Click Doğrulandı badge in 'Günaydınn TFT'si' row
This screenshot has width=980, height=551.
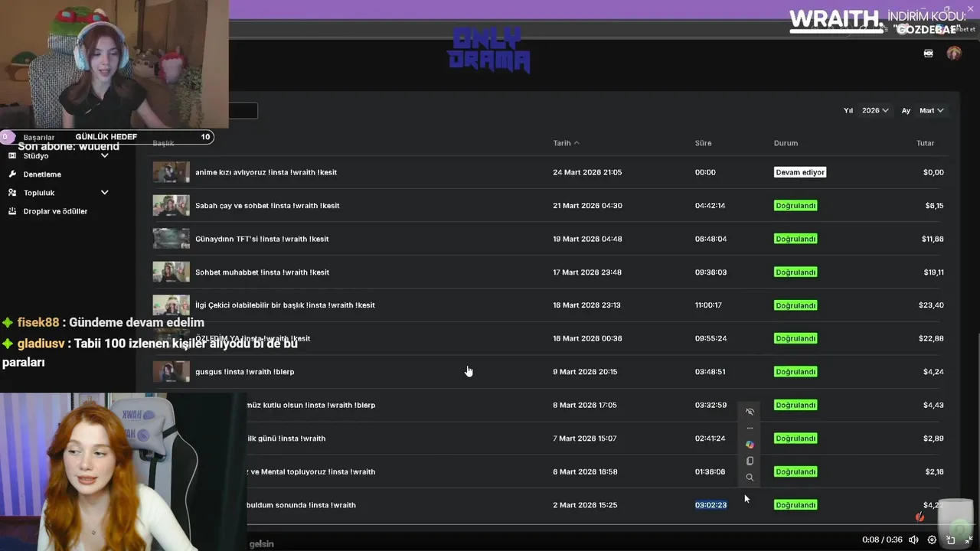coord(795,239)
